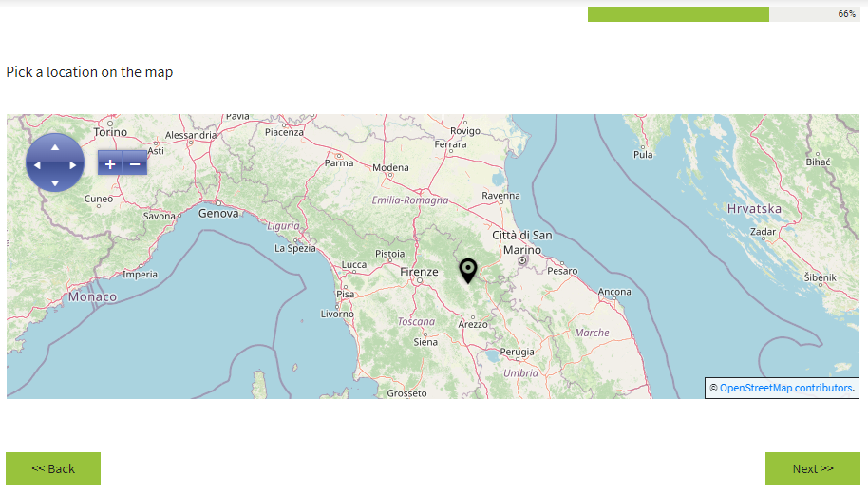Pan the map right with the arrow
Viewport: 868px width, 496px height.
tap(72, 165)
